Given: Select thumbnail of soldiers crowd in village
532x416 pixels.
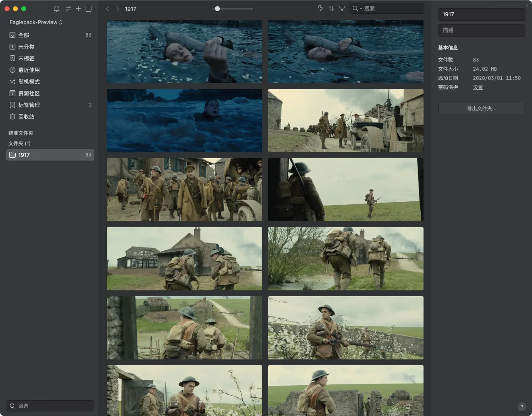Looking at the screenshot, I should 185,190.
